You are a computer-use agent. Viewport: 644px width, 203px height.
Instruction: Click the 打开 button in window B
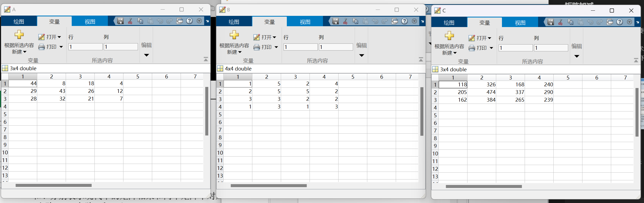coord(264,37)
